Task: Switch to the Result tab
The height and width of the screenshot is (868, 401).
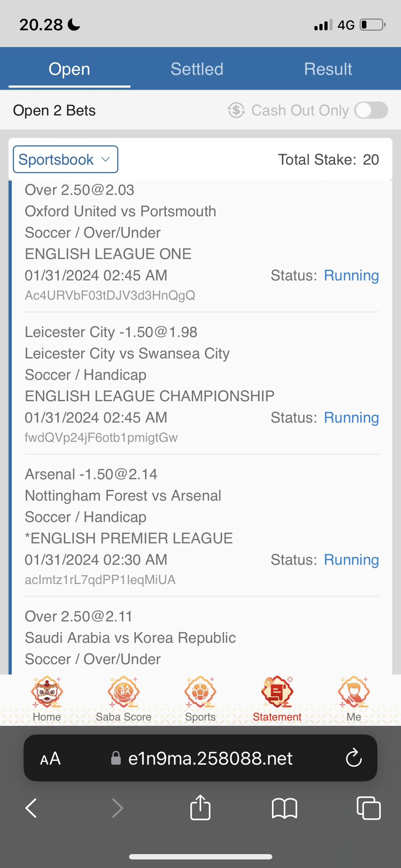Action: (328, 69)
